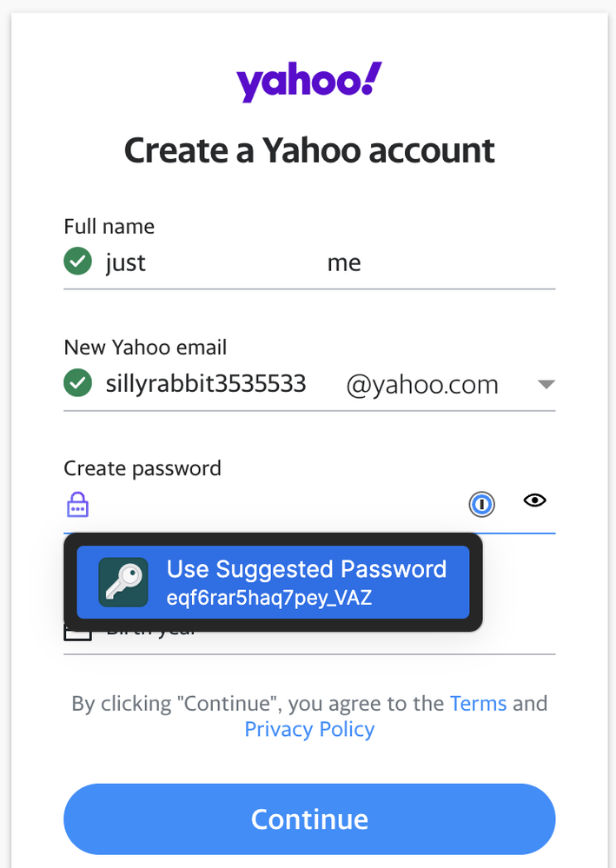Click green checkmark beside Full name
Viewport: 616px width, 868px height.
[78, 261]
